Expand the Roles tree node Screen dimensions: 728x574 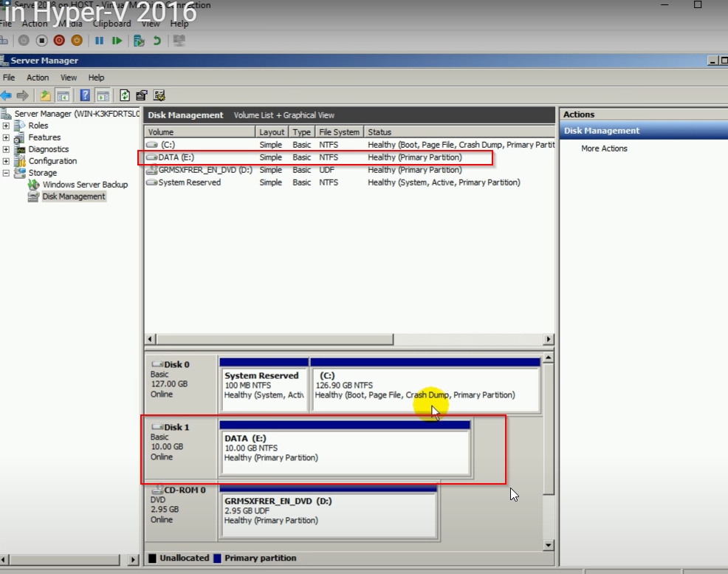6,126
